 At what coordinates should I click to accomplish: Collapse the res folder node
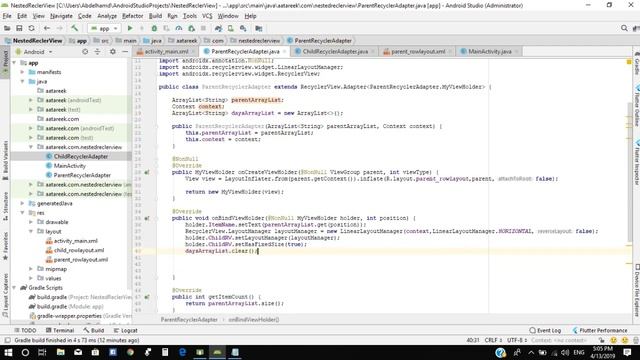(x=22, y=213)
